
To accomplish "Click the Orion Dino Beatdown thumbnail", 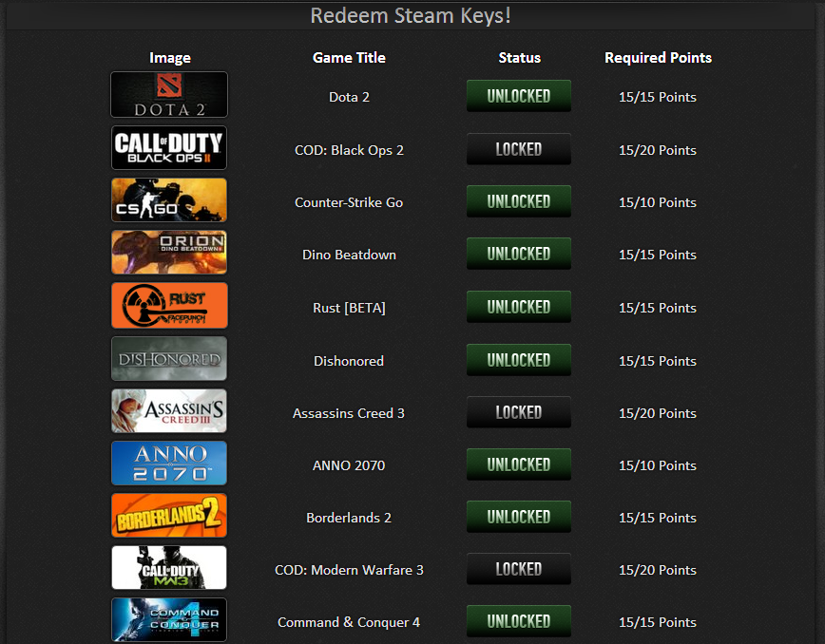I will pyautogui.click(x=169, y=253).
